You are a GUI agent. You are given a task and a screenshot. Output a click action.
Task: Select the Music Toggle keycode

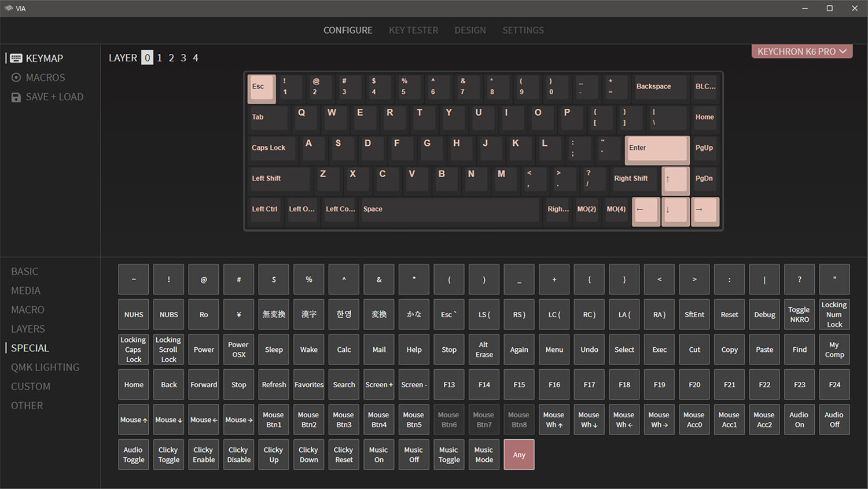pos(448,454)
